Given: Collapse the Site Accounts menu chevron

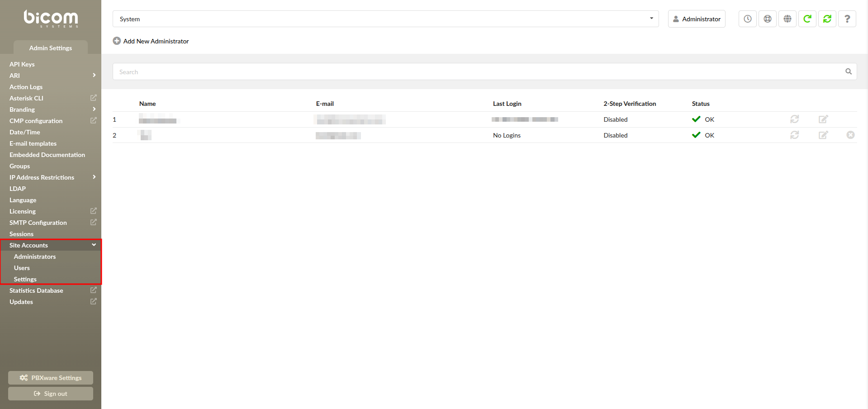Looking at the screenshot, I should coord(94,245).
